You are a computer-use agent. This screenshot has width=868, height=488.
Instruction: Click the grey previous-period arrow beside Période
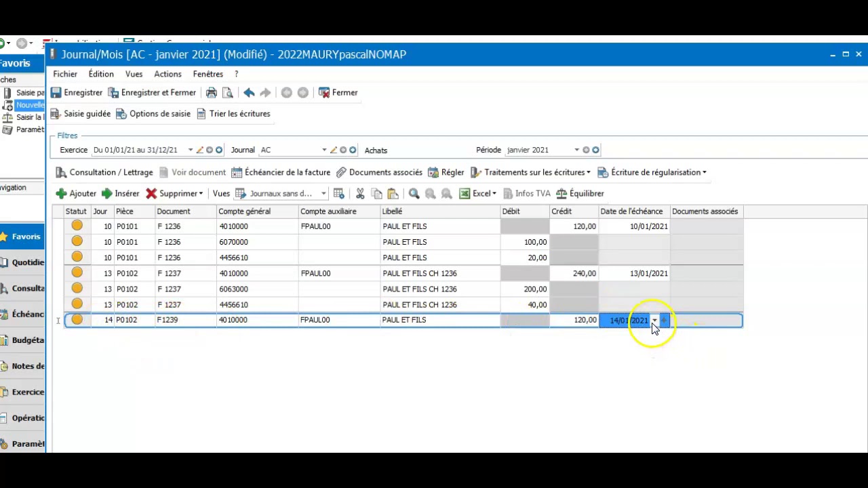pyautogui.click(x=586, y=150)
